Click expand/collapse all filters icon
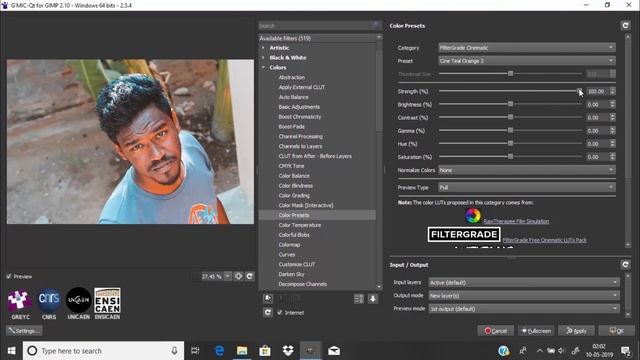The image size is (640, 360). 359,299
